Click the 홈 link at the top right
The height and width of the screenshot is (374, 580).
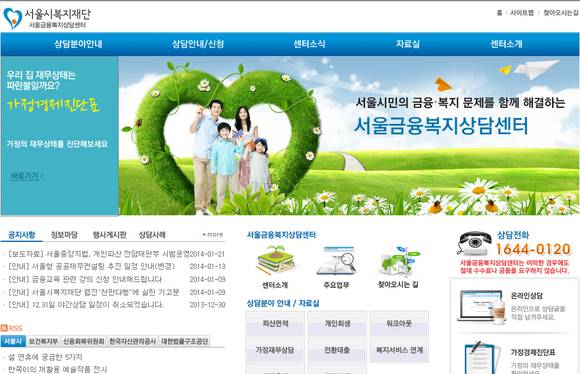[499, 13]
